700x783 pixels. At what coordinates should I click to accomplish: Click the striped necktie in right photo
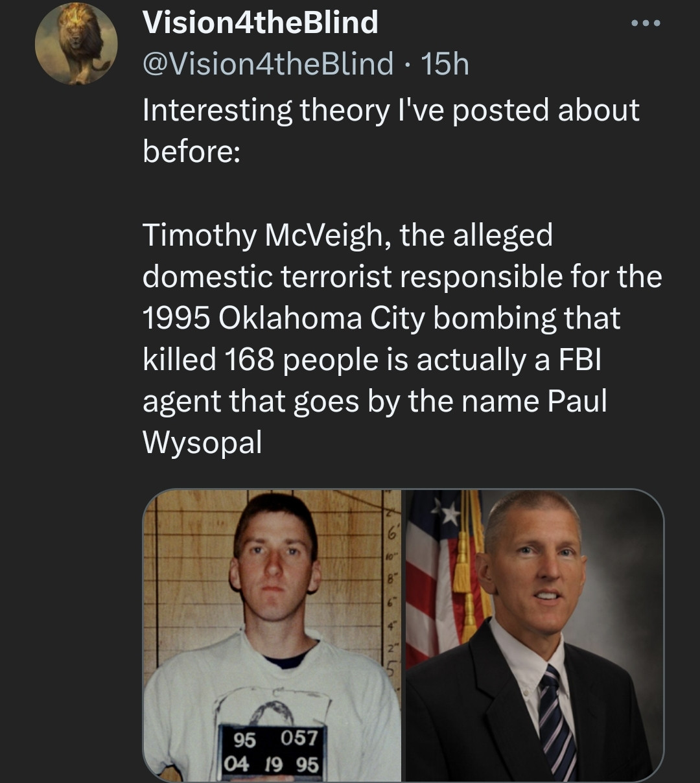pyautogui.click(x=557, y=719)
